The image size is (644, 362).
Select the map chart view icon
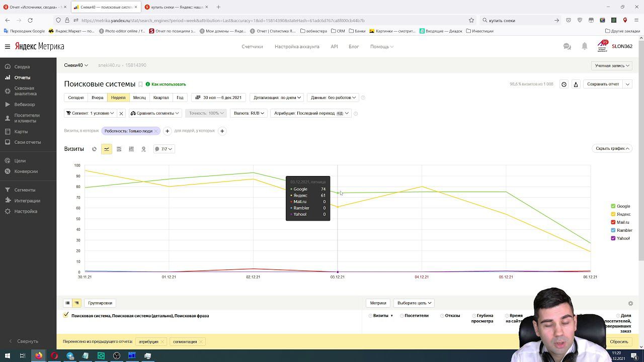point(143,149)
